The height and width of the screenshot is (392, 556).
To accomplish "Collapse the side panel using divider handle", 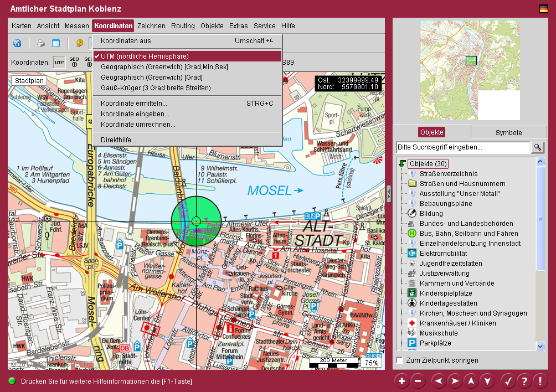I will pyautogui.click(x=389, y=193).
